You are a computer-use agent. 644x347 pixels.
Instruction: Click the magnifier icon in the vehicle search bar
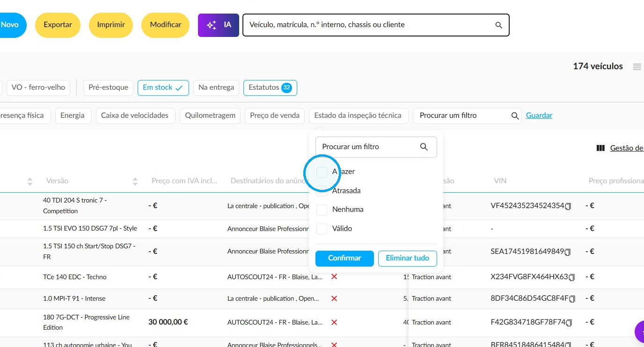tap(499, 25)
